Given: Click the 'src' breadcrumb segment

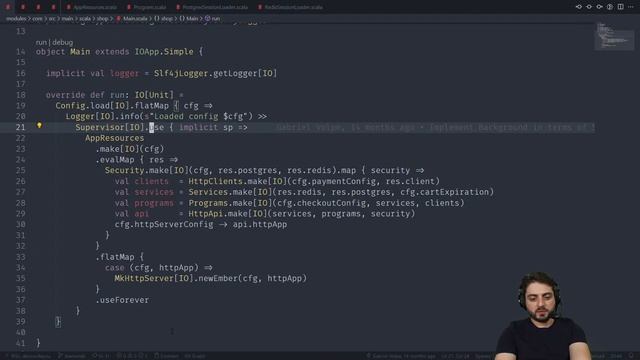Looking at the screenshot, I should (52, 18).
